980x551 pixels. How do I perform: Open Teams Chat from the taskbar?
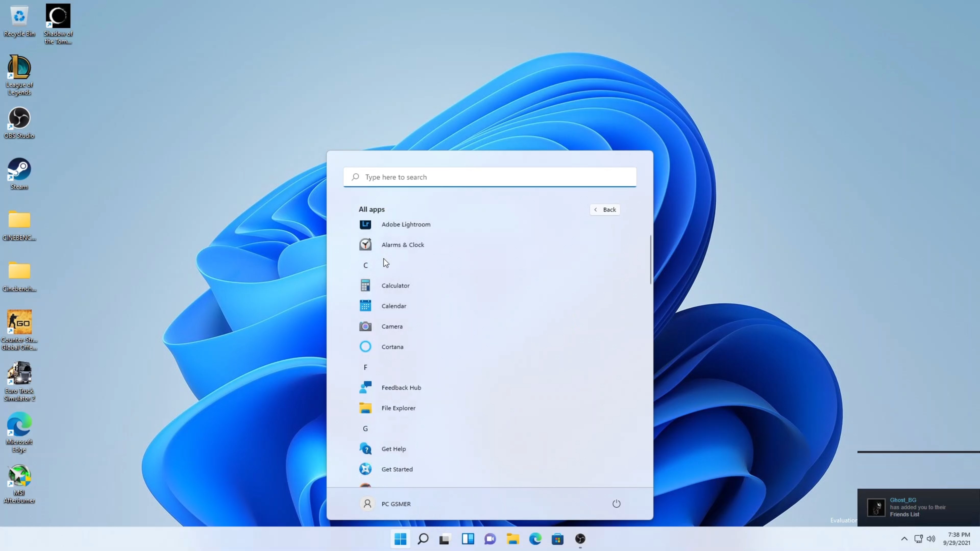[x=490, y=539]
